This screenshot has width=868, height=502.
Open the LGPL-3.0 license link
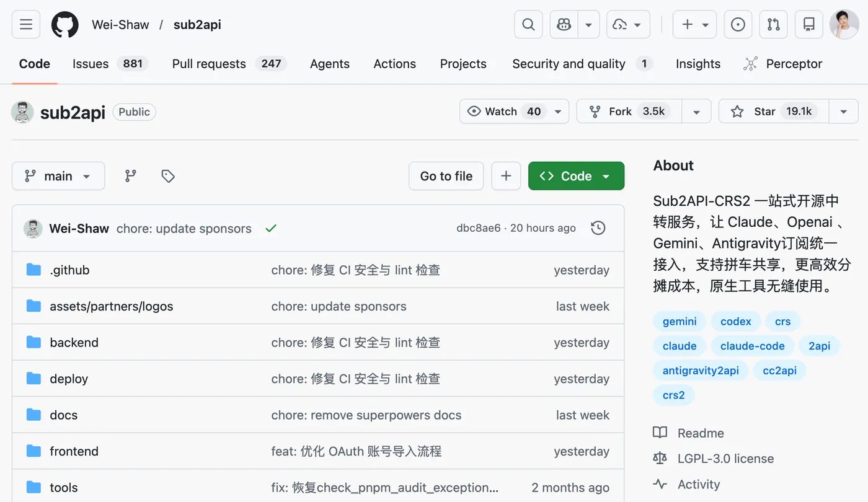tap(714, 459)
